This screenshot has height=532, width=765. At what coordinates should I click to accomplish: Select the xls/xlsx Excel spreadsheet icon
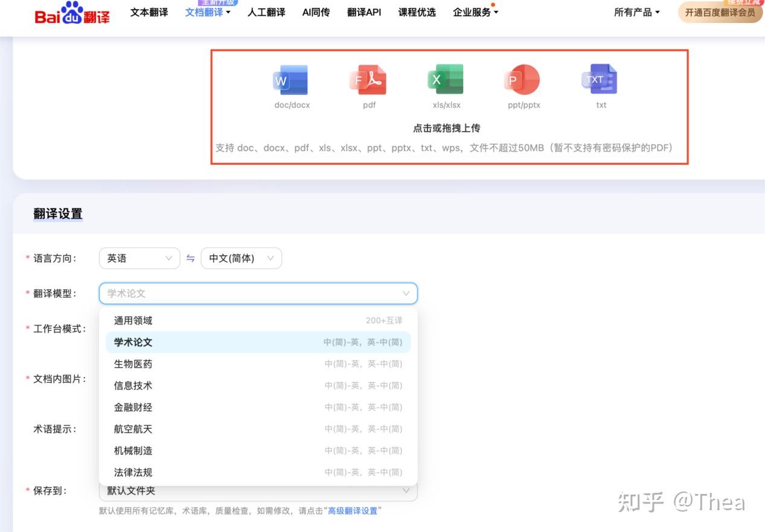point(446,79)
